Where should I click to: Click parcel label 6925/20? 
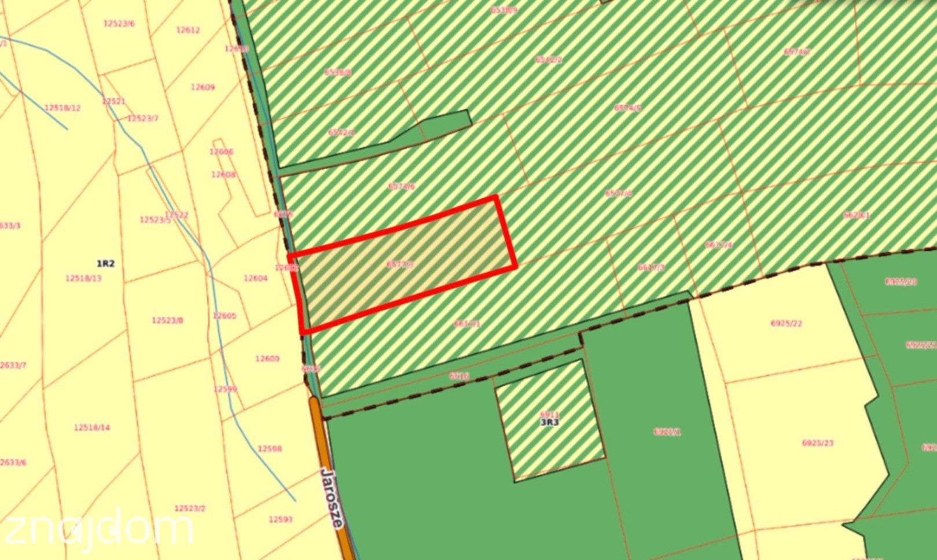point(901,282)
